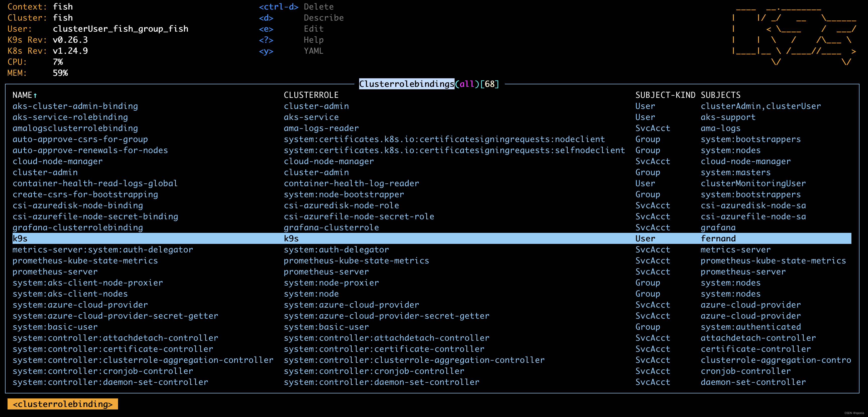Select the auto-approve-csrs-for-group row
This screenshot has width=868, height=417.
coord(432,139)
